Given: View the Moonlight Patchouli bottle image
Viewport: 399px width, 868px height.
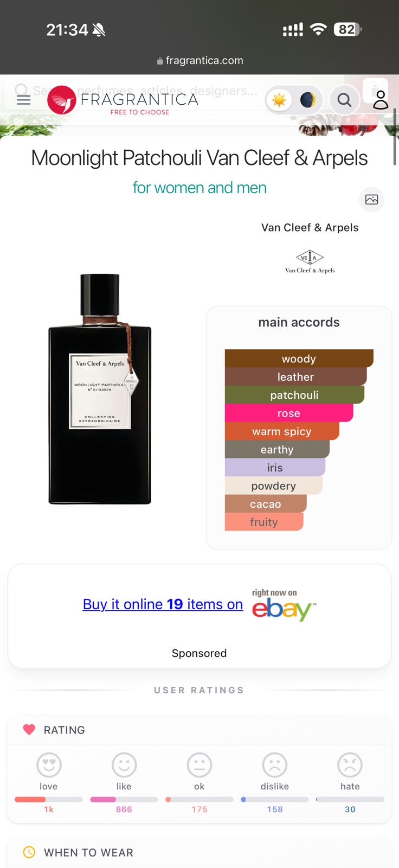Looking at the screenshot, I should [100, 389].
